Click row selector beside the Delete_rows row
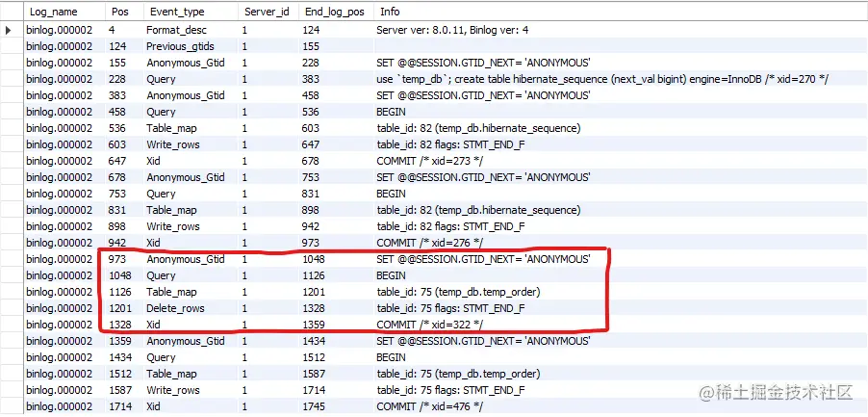Viewport: 868px width, 417px height. pos(13,308)
